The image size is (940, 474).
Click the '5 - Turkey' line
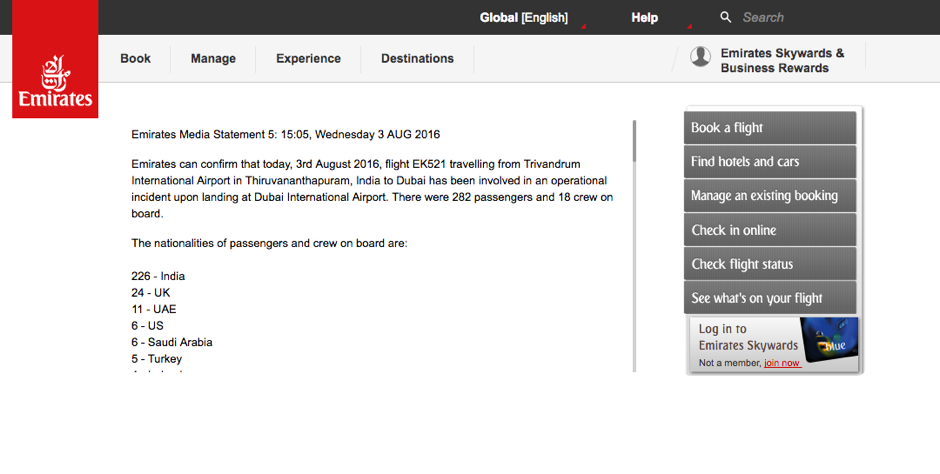pyautogui.click(x=156, y=359)
